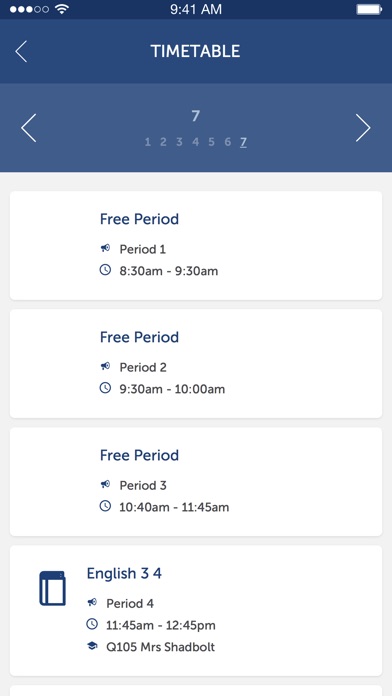Viewport: 392px width, 696px height.
Task: Tap megaphone icon next to Period 3
Action: (105, 485)
